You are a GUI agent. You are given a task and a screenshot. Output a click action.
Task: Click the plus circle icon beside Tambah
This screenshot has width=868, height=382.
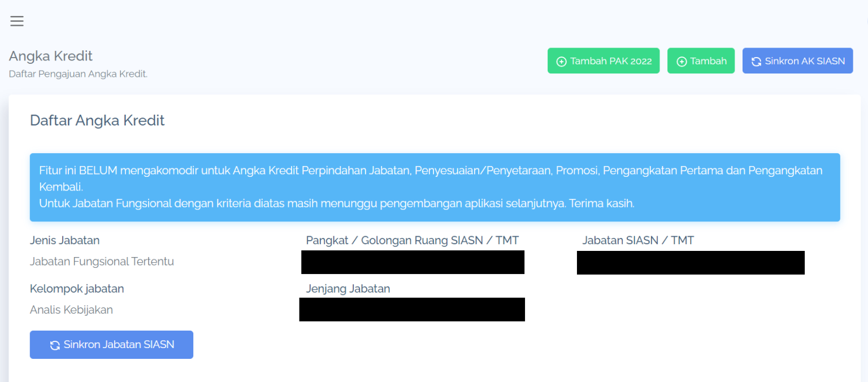point(682,62)
